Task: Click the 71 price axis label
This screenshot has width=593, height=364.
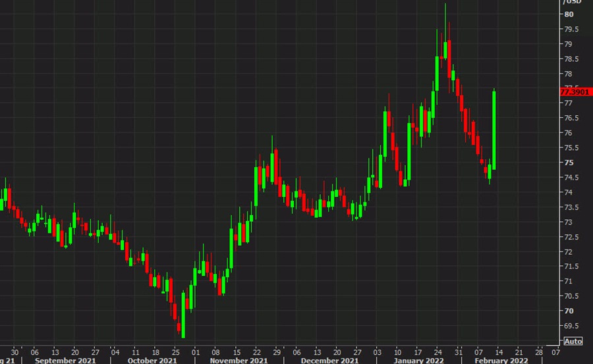Action: pos(568,281)
